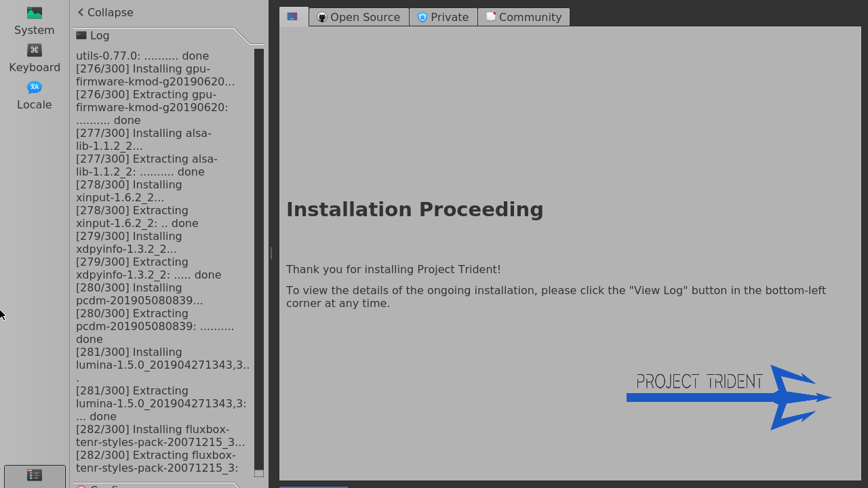Click the log line "[282/300] Installing fluxbox-tenr-styles-pack"

point(161,436)
